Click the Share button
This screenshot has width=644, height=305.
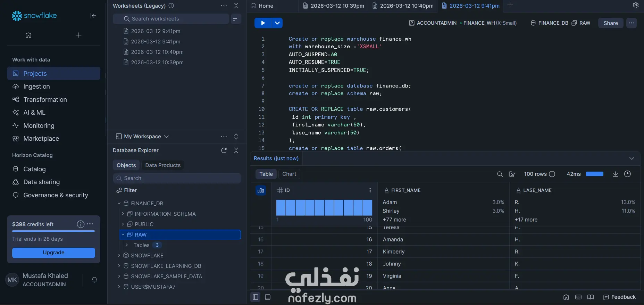611,23
